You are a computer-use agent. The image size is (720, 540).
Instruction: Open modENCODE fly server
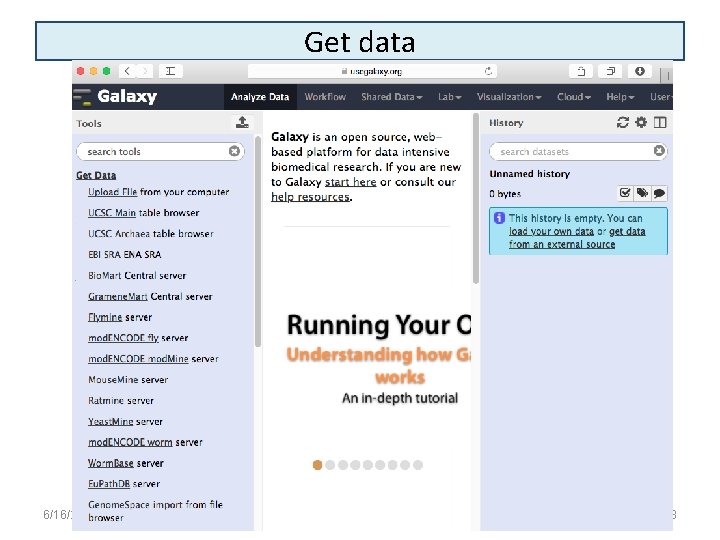(138, 338)
